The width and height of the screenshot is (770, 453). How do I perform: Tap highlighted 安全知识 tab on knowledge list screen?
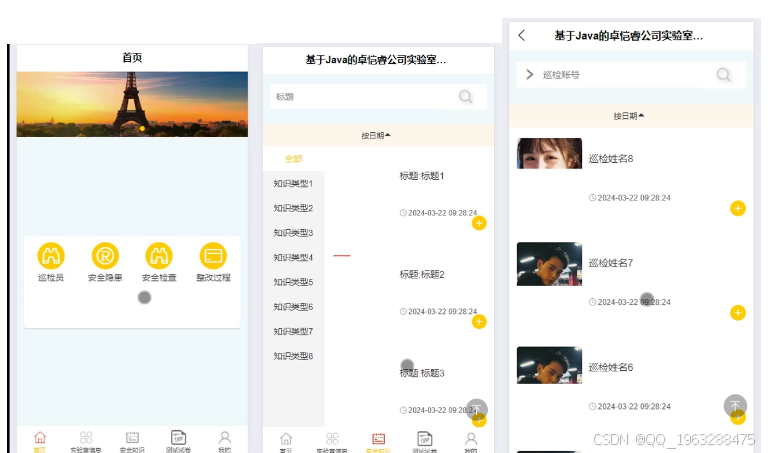click(x=379, y=438)
